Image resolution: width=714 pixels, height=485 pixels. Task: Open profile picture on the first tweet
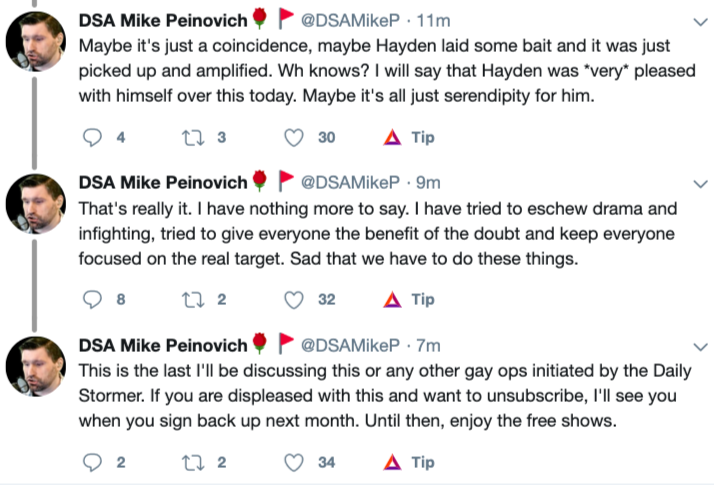pos(36,46)
